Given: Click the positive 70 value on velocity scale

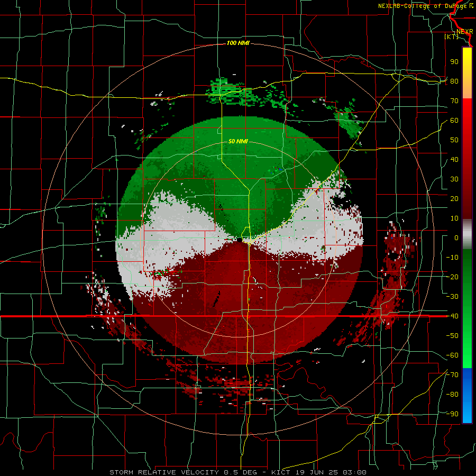Looking at the screenshot, I should click(454, 101).
